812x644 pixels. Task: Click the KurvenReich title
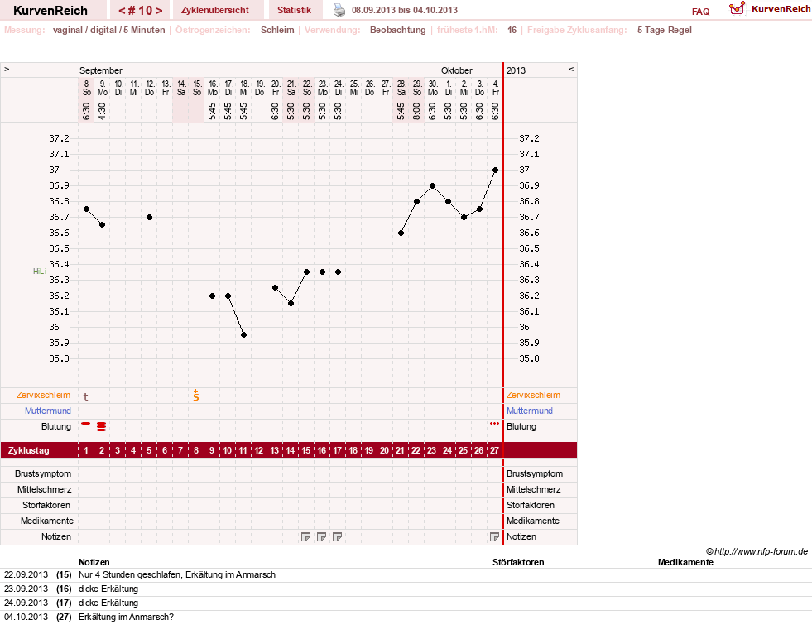(50, 11)
